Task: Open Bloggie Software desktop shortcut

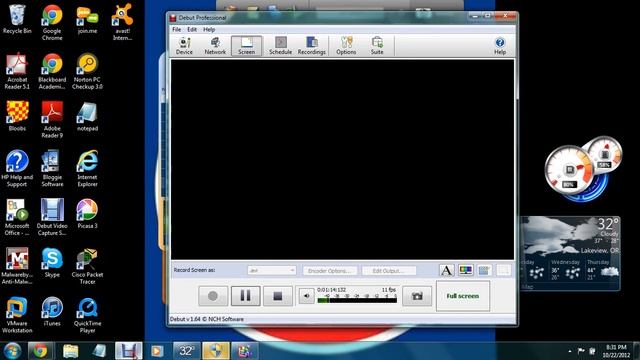Action: (x=52, y=169)
